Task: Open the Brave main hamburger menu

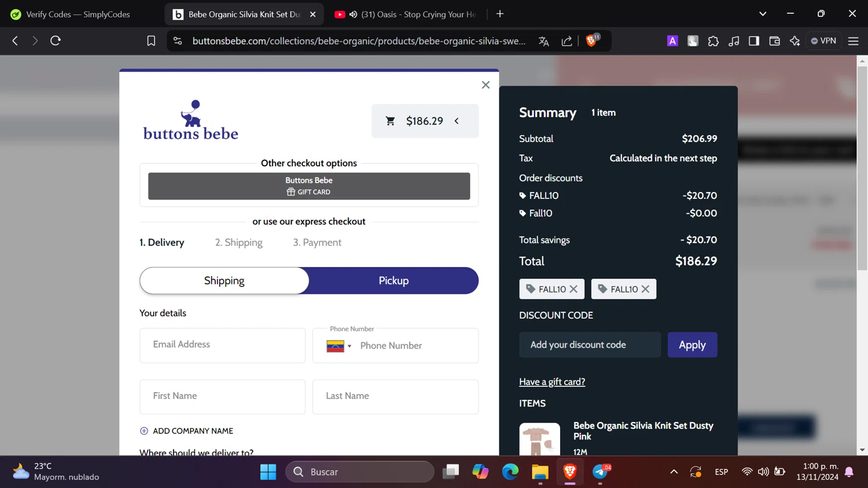Action: [x=853, y=40]
